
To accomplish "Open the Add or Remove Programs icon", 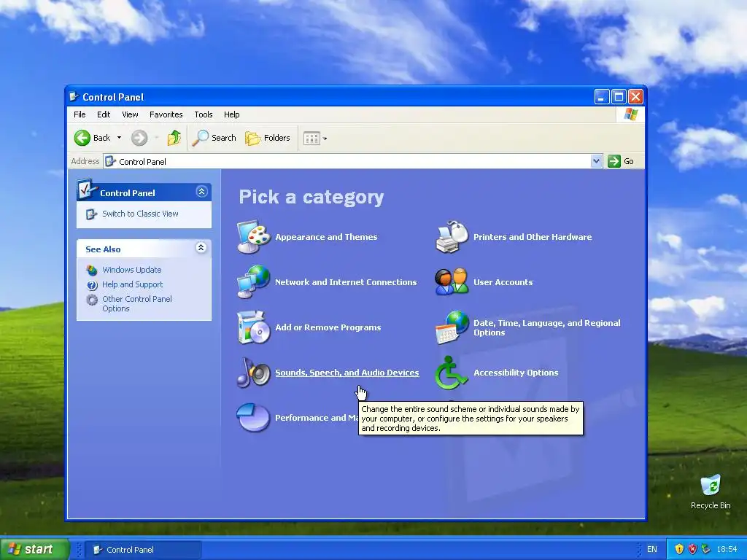I will pos(254,327).
